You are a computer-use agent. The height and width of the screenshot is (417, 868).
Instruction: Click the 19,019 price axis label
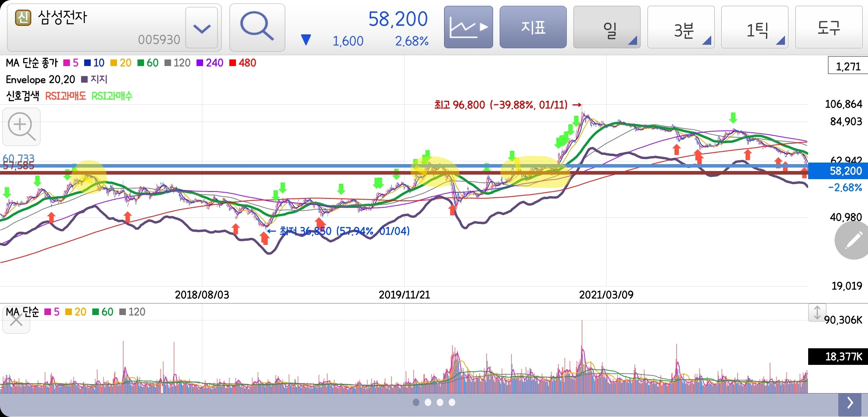(x=847, y=286)
